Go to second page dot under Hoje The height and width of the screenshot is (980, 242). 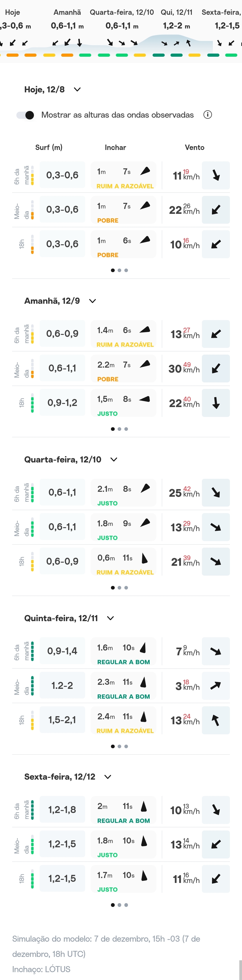[x=119, y=270]
